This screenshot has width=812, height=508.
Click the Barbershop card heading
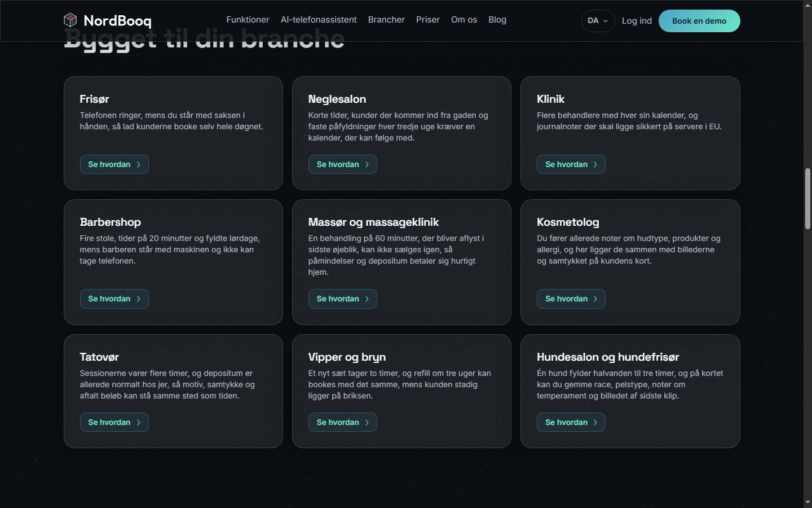click(x=111, y=222)
